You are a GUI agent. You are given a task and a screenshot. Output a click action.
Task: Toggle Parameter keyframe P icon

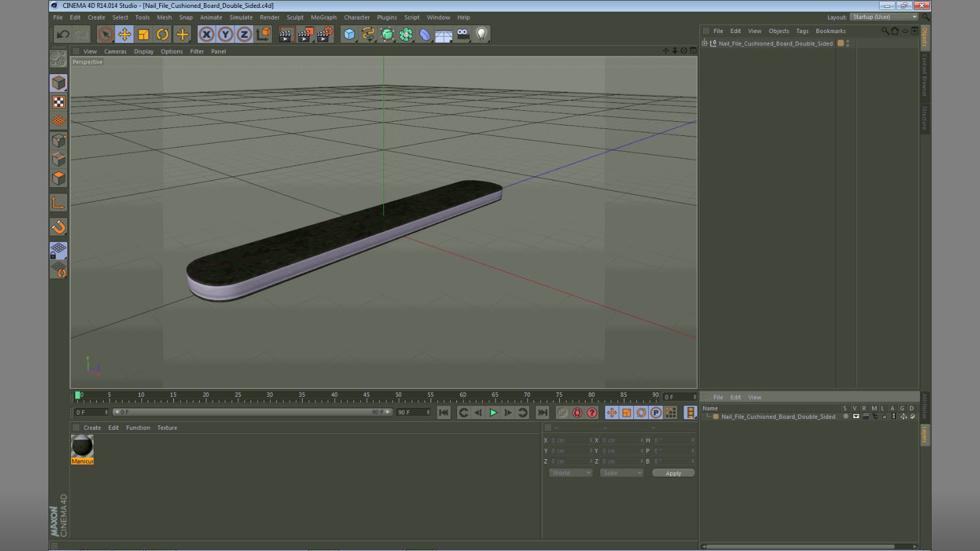(655, 413)
